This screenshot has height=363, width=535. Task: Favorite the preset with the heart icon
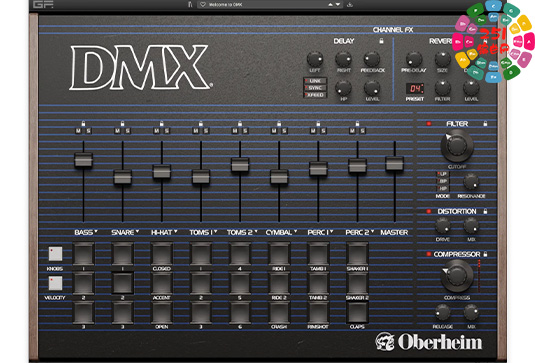tap(203, 4)
